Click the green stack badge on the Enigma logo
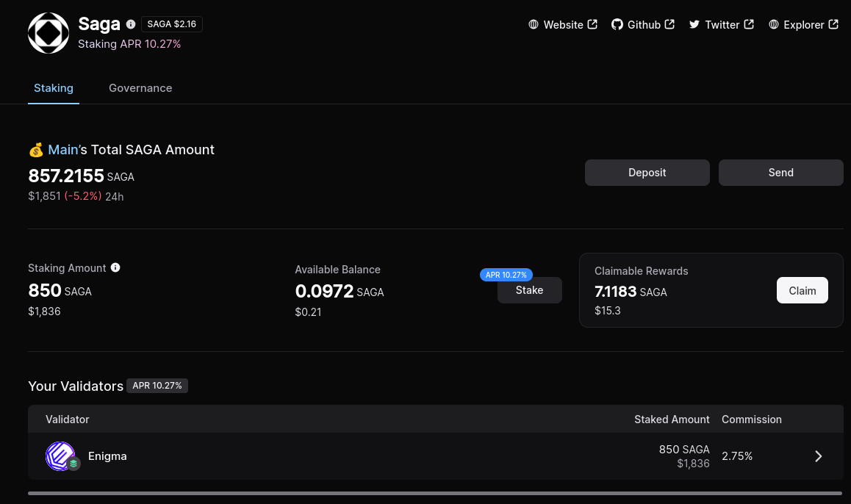 [73, 464]
